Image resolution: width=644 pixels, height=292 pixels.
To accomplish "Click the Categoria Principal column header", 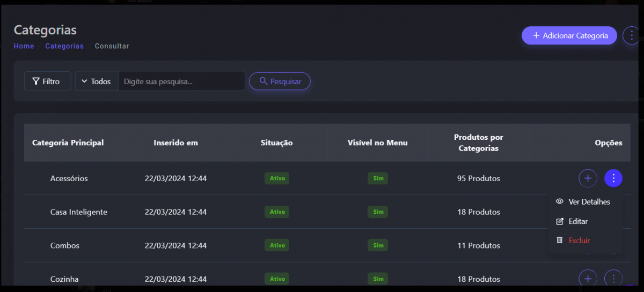I will coord(68,143).
